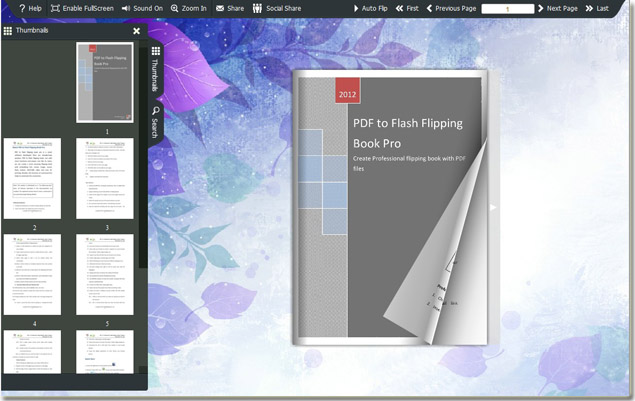The height and width of the screenshot is (401, 635).
Task: Click the 'Create Professional flipping book' subtitle
Action: (x=409, y=163)
